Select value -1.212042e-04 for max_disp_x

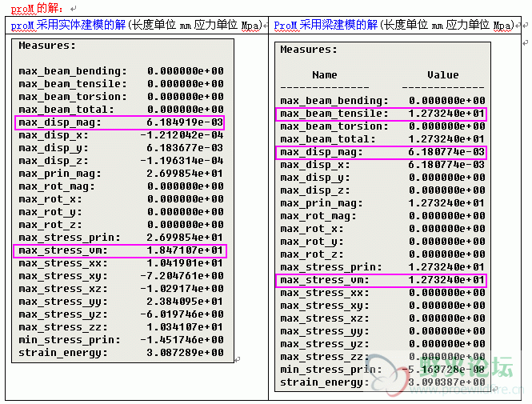[x=182, y=135]
